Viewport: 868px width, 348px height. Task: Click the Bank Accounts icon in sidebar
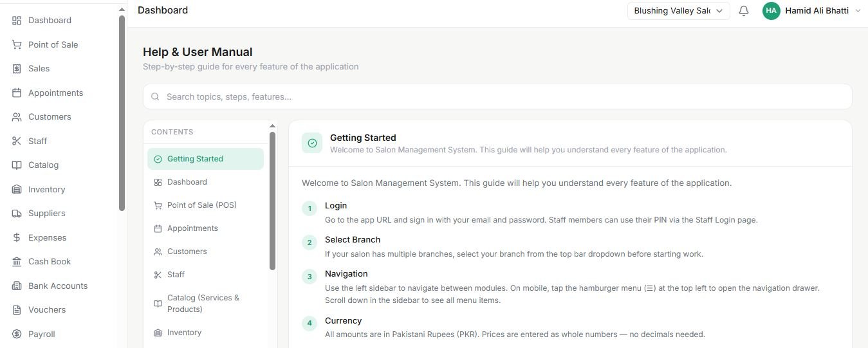[17, 286]
